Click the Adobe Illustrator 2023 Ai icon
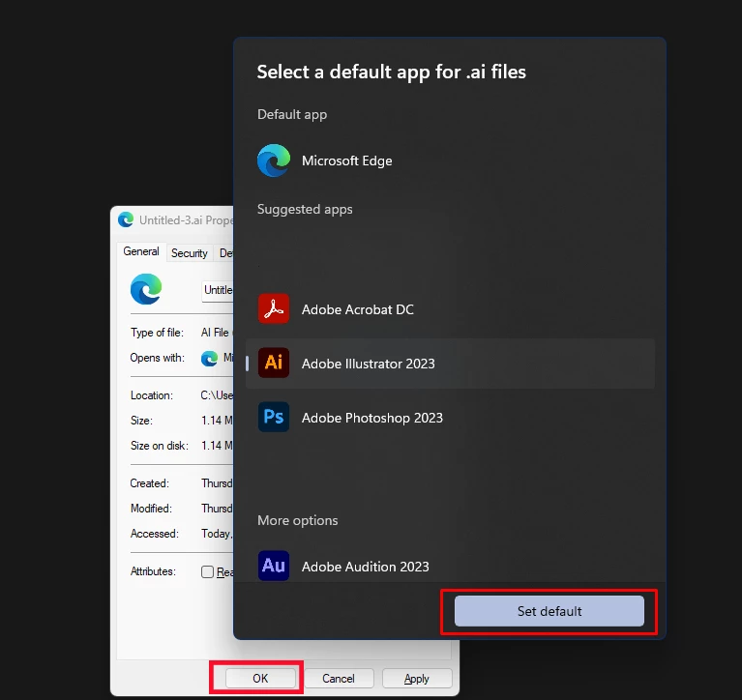Screen dimensions: 742x700 click(x=274, y=363)
